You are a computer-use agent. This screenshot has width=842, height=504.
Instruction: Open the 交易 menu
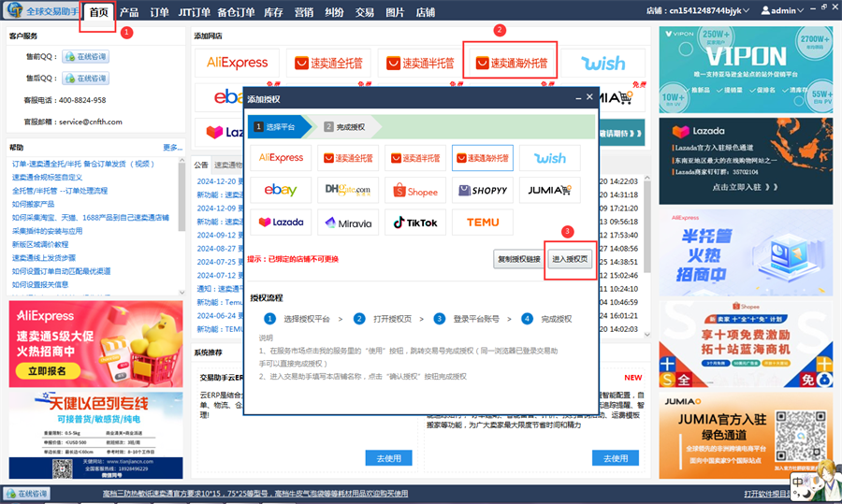click(x=365, y=12)
